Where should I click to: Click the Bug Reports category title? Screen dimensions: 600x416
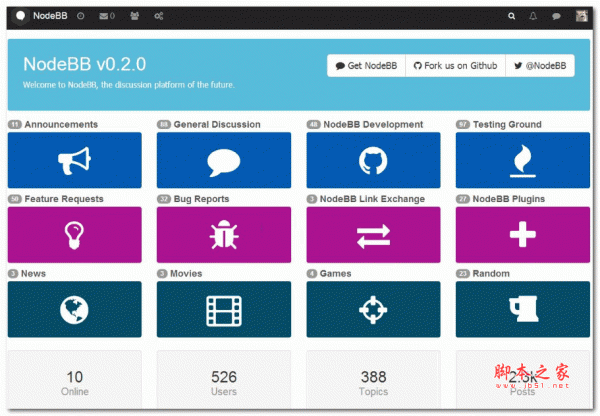[201, 199]
